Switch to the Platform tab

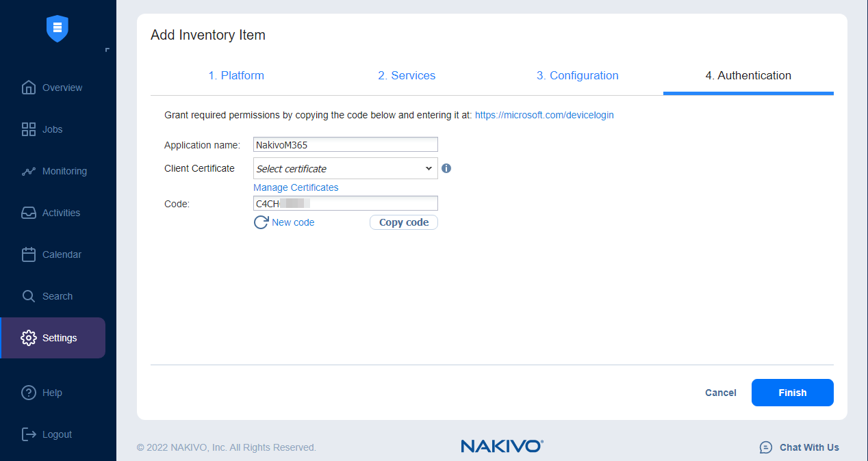click(x=235, y=75)
